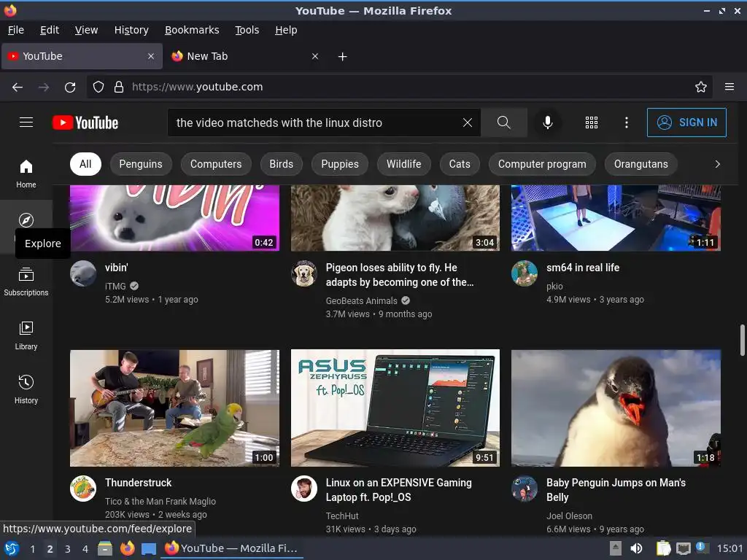Go to Home in the sidebar
This screenshot has height=560, width=747.
(x=26, y=174)
